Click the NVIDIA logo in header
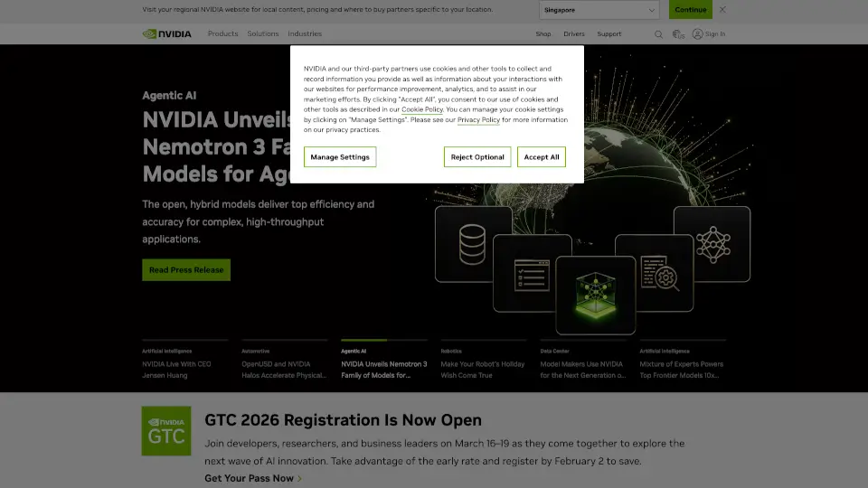This screenshot has width=868, height=488. pyautogui.click(x=167, y=34)
